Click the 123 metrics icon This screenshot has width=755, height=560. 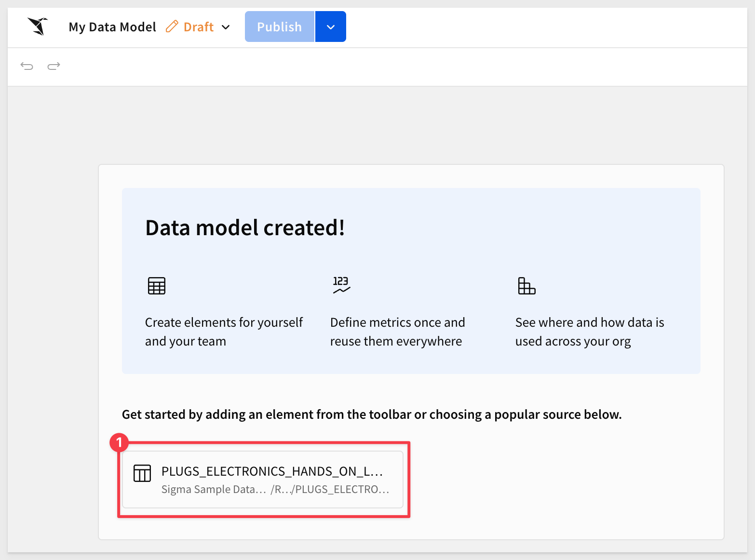click(341, 285)
